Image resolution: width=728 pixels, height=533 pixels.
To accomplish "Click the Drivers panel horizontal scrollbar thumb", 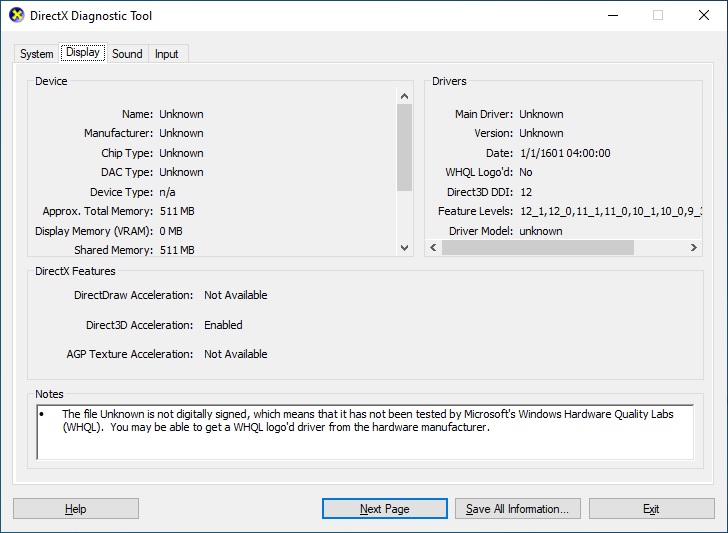I will click(x=538, y=247).
